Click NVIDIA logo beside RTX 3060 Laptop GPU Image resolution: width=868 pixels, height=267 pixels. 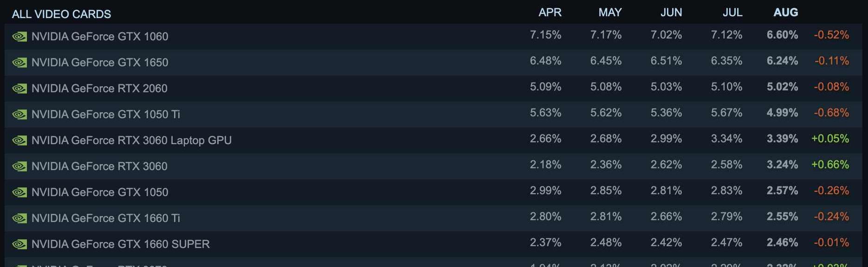19,140
